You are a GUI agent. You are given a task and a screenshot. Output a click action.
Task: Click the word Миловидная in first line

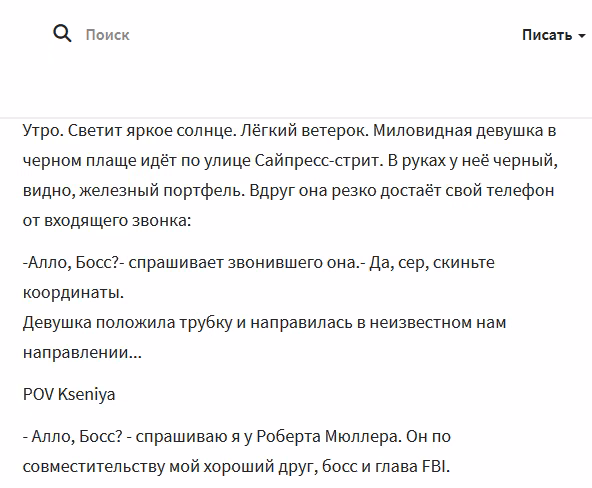[x=422, y=130]
